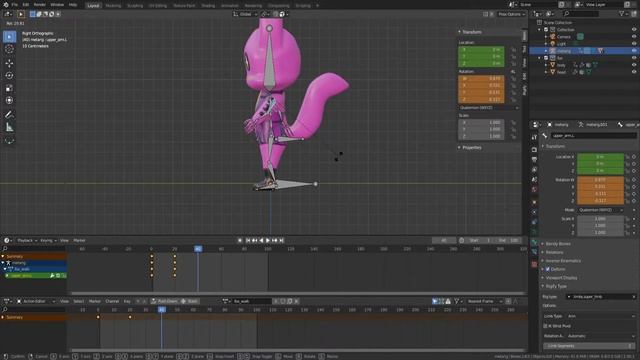Click the head mesh icon in outliner
Image resolution: width=640 pixels, height=360 pixels.
pos(553,72)
